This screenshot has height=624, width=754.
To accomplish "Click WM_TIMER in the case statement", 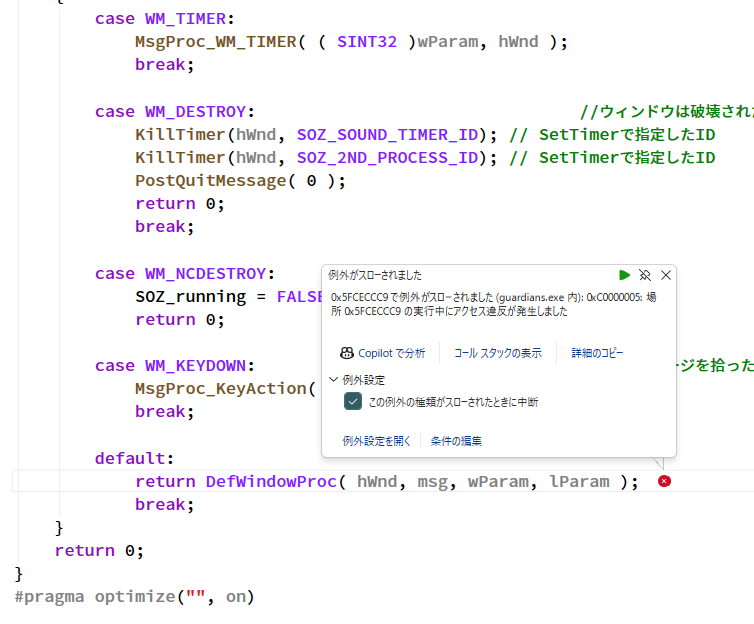I will (186, 19).
